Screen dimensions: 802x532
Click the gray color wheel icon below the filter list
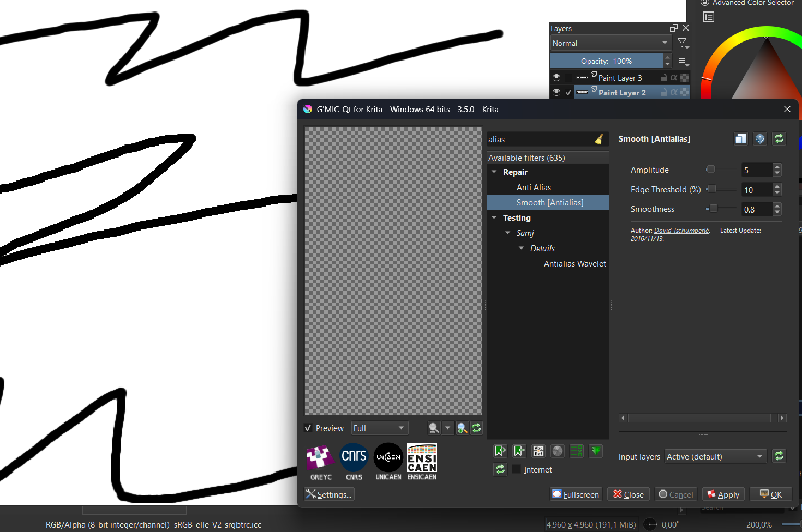558,451
